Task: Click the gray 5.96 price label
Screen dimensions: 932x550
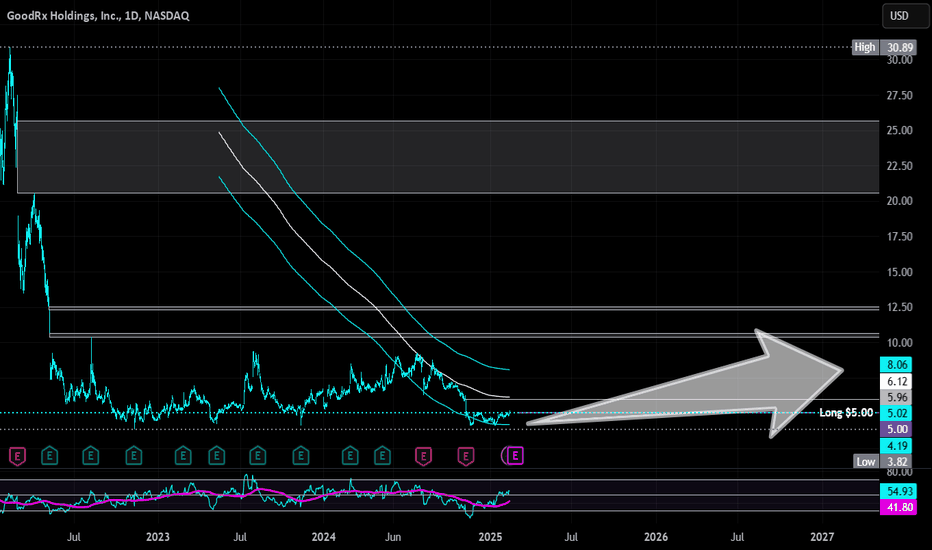Action: point(896,397)
